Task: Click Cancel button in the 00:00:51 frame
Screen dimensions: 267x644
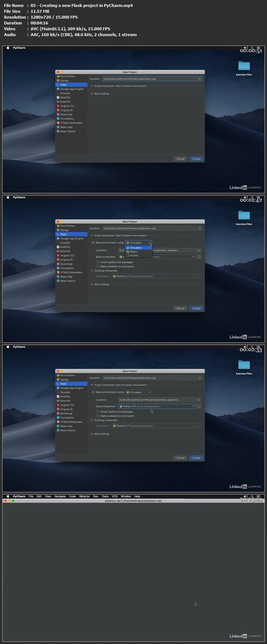Action: click(180, 159)
